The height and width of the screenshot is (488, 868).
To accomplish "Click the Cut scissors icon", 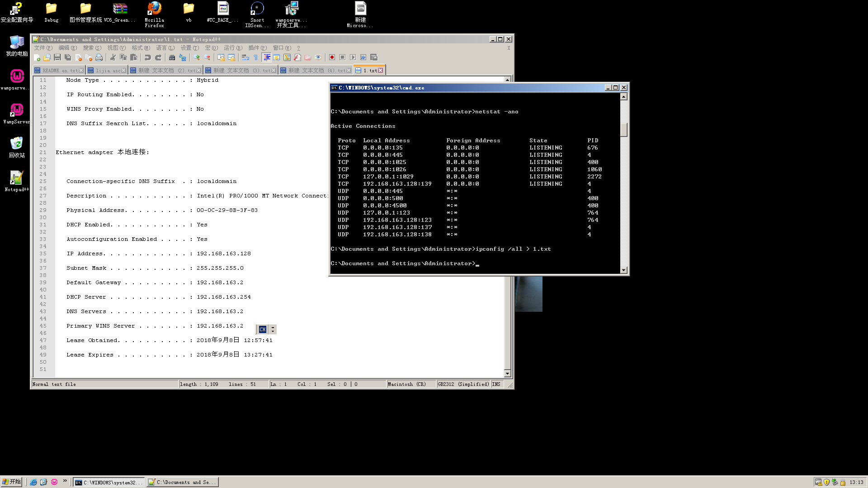I will click(113, 57).
